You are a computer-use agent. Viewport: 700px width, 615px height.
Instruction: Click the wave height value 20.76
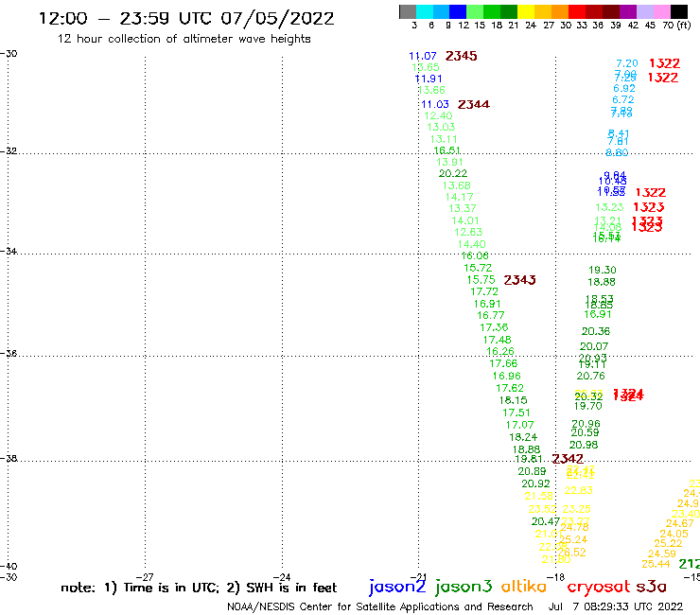[590, 376]
